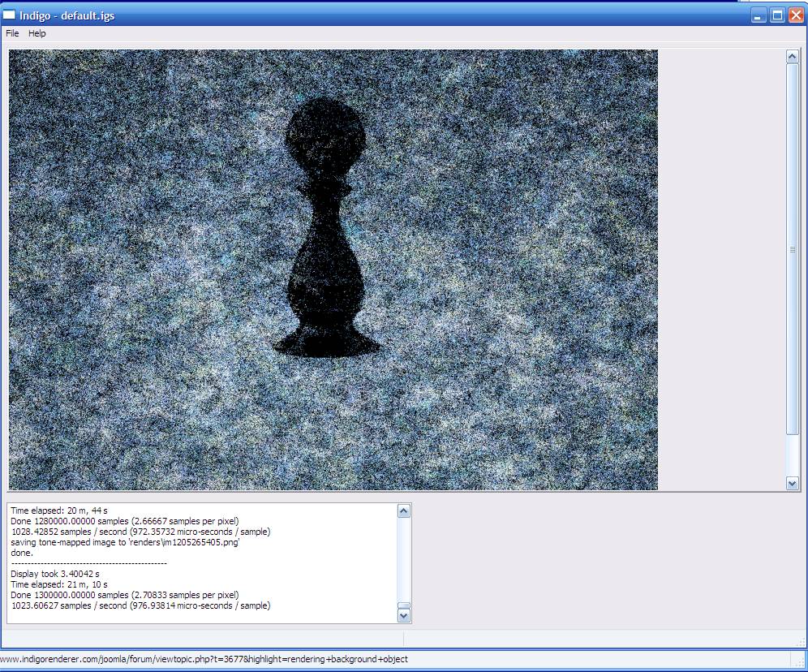Click the render view vertical scrollbar thumb
The height and width of the screenshot is (672, 808).
point(793,249)
